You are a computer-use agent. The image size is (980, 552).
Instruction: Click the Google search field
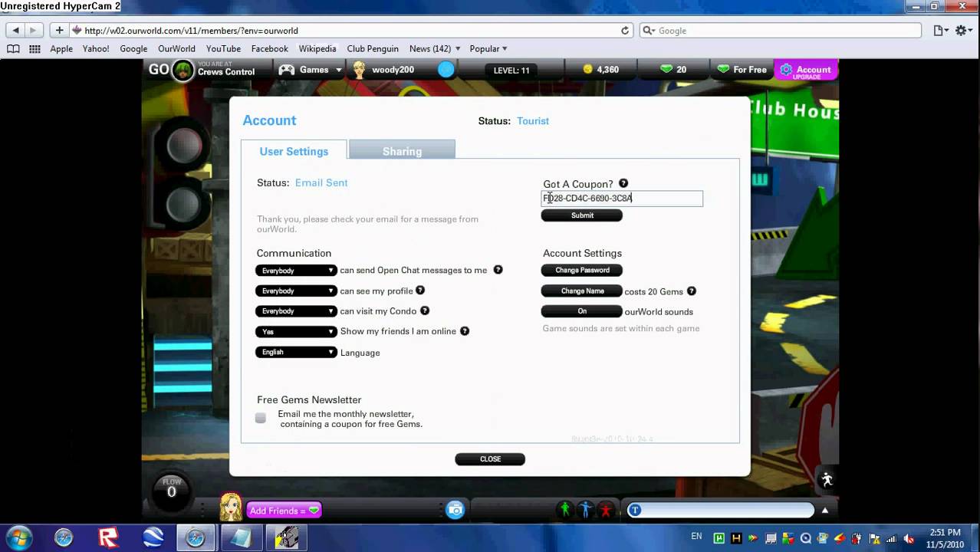(x=781, y=31)
